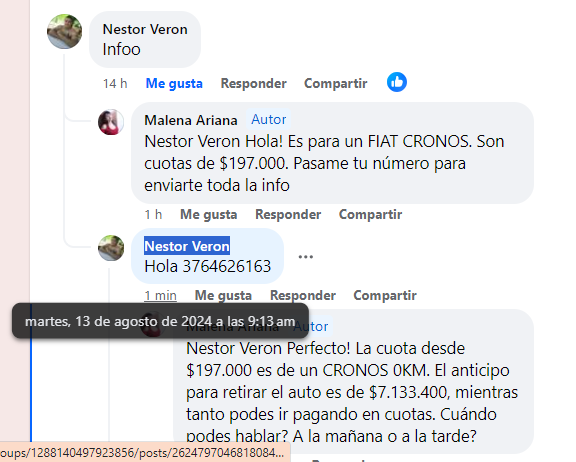Reply to the Hola 3764626163 comment
Viewport: 576px width, 462px height.
click(303, 295)
